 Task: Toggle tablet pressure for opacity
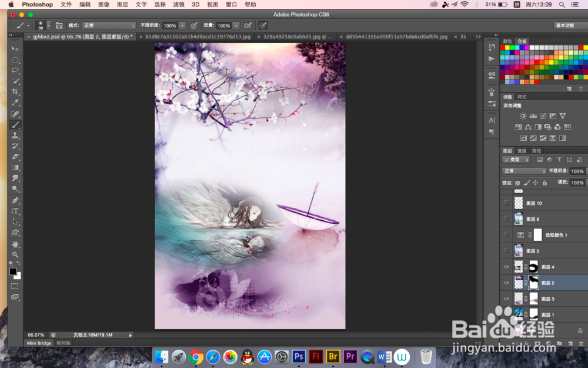tap(194, 25)
